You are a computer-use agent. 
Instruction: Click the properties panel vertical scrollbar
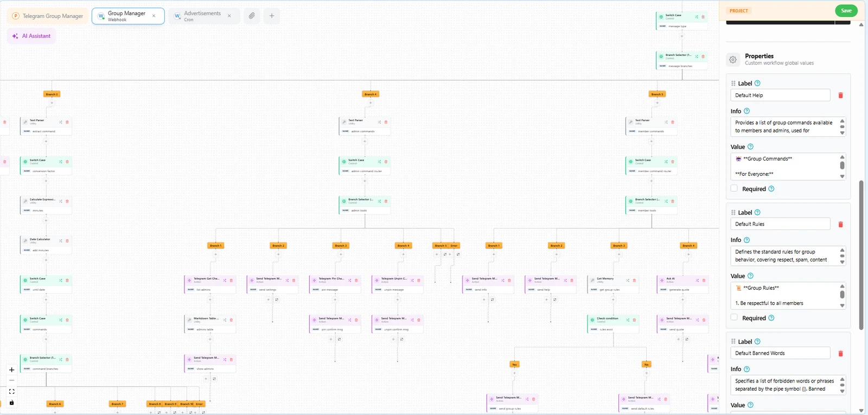(x=861, y=255)
